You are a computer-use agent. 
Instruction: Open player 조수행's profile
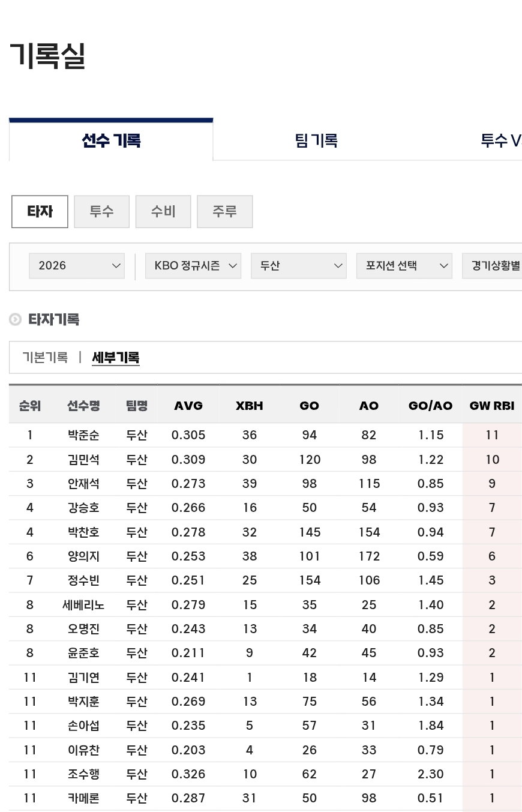click(83, 774)
